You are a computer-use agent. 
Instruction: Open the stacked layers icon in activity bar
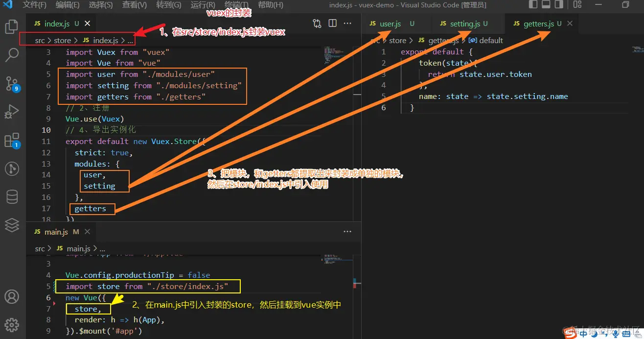pyautogui.click(x=11, y=225)
